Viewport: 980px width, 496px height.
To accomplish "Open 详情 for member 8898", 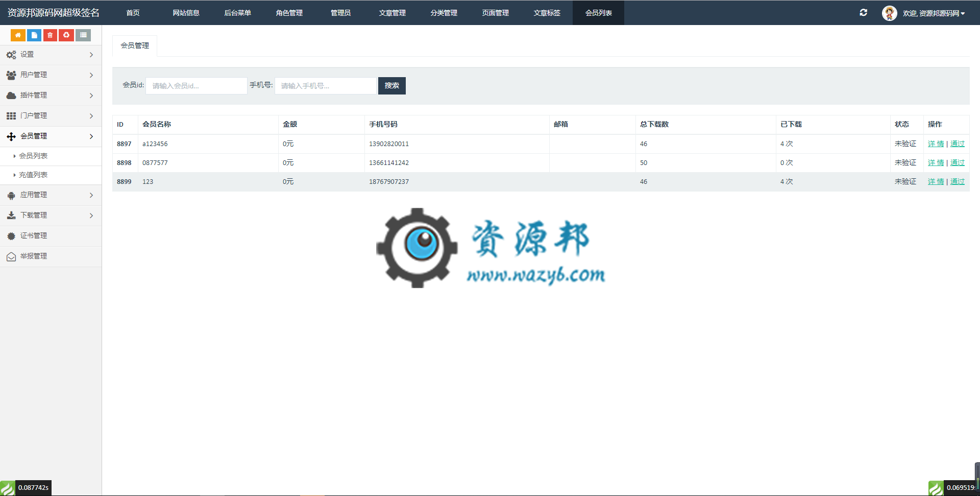I will coord(936,163).
